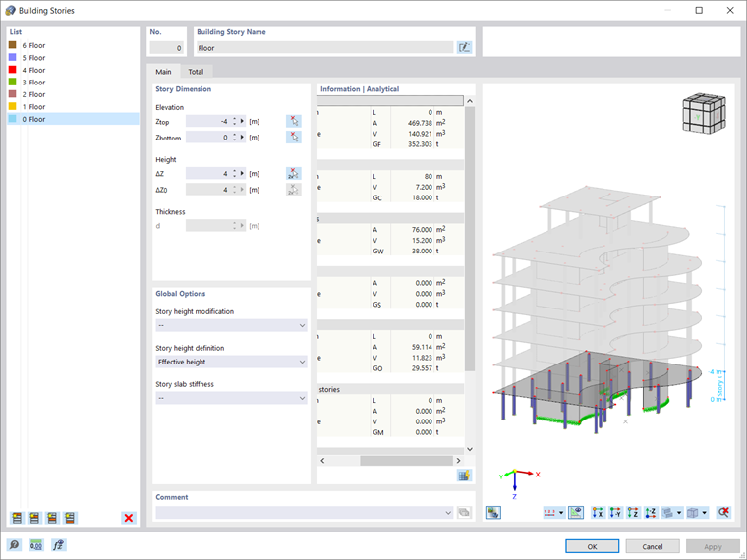Click the Zbottom spinner arrows
The height and width of the screenshot is (560, 747).
234,138
